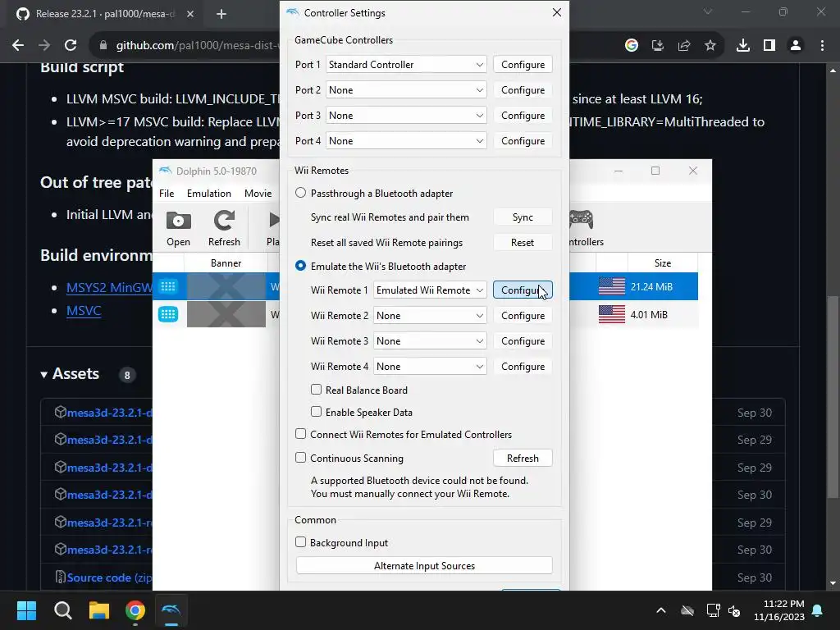
Task: Click Refresh button beside Continuous Scanning
Action: point(523,458)
